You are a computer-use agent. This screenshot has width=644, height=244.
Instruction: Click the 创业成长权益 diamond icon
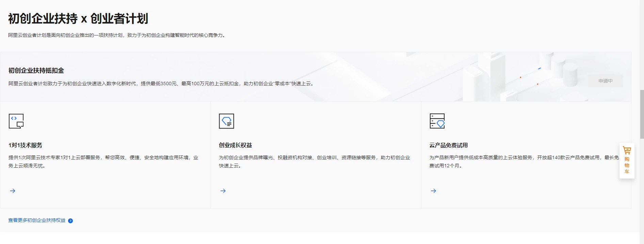point(226,121)
